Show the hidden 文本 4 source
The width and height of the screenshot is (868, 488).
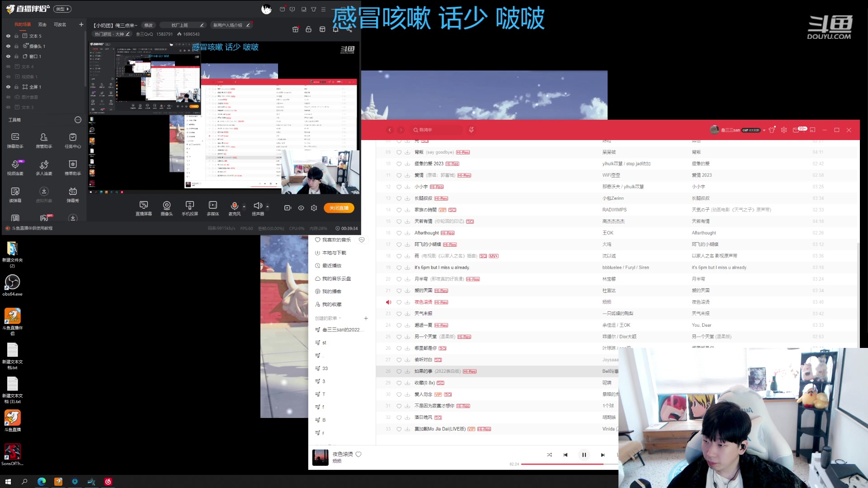[8, 66]
